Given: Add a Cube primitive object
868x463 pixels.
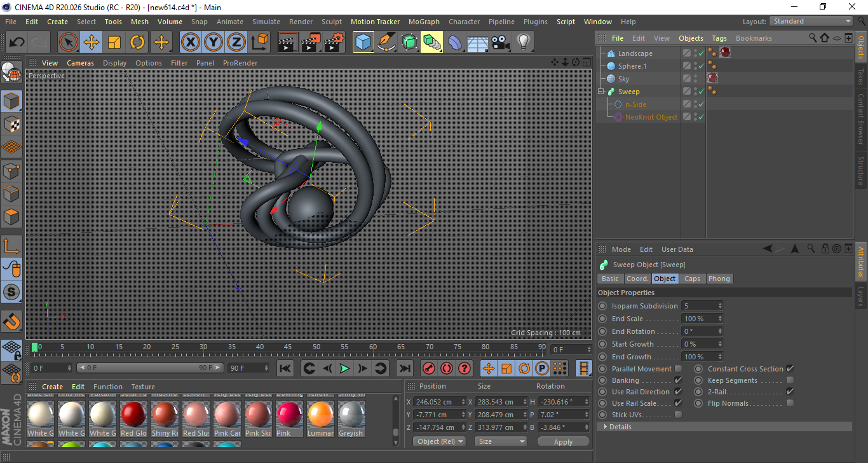Looking at the screenshot, I should point(363,42).
